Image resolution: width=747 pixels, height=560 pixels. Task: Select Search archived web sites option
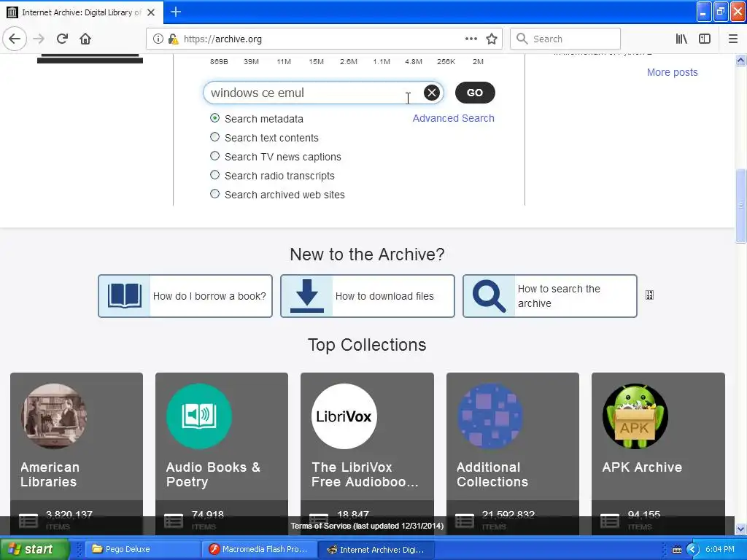[215, 194]
